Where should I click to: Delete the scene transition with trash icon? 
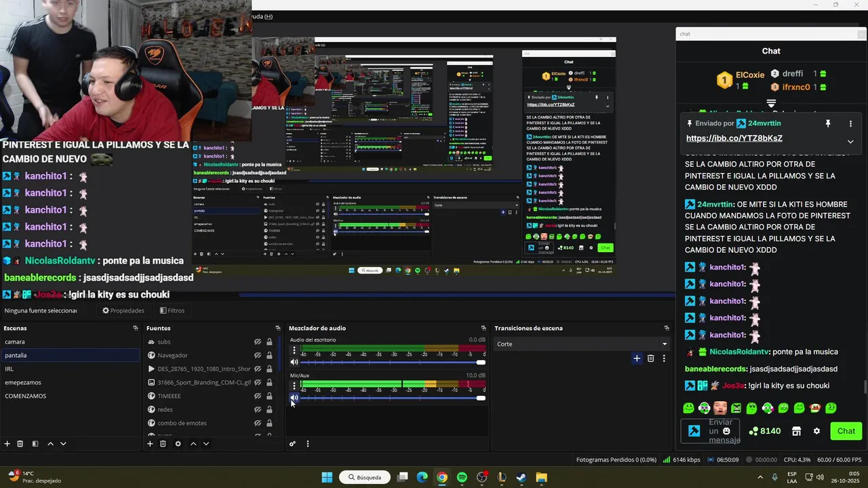click(651, 359)
